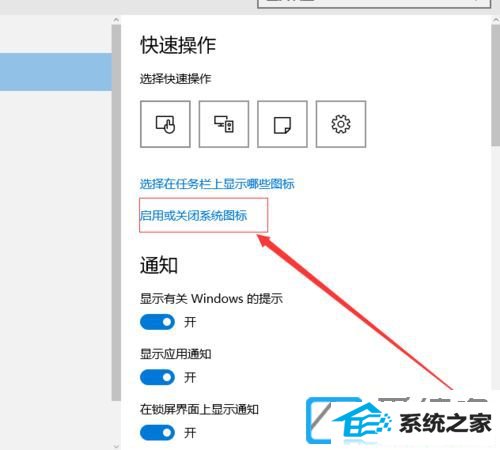Open the connect devices quick action tile
500x450 pixels.
point(224,124)
